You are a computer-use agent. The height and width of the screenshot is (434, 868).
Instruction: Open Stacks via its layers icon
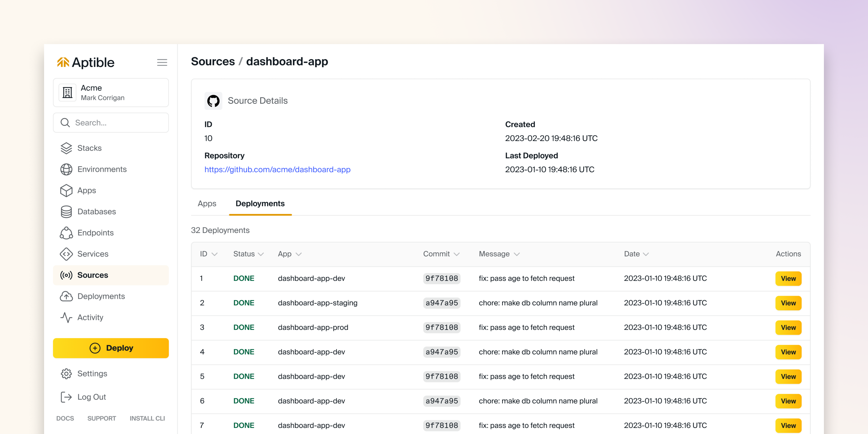click(x=66, y=148)
